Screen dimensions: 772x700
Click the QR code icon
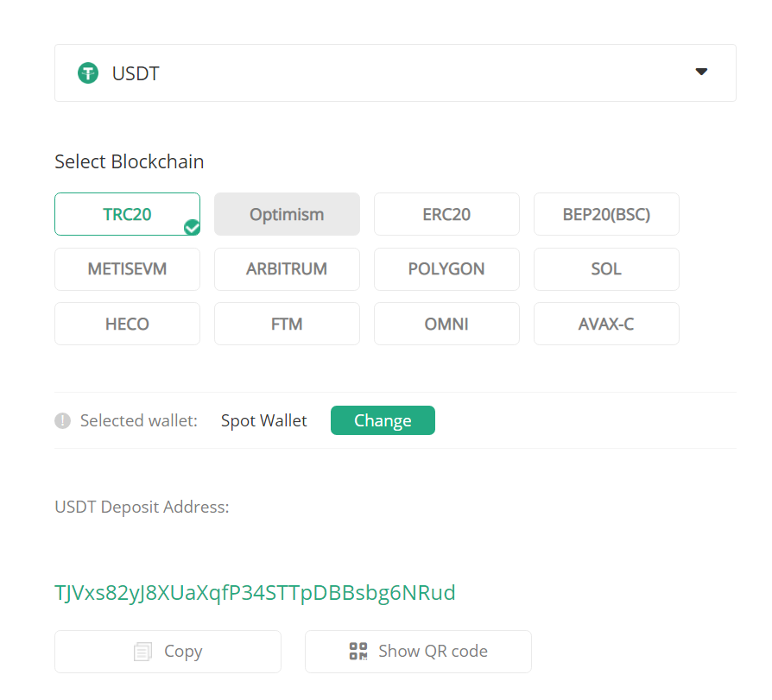tap(358, 652)
